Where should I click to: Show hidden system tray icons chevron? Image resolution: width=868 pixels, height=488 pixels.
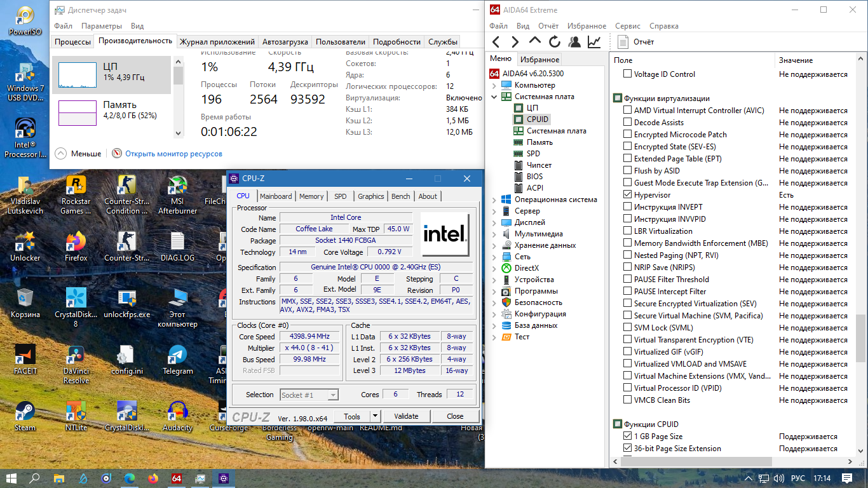748,478
